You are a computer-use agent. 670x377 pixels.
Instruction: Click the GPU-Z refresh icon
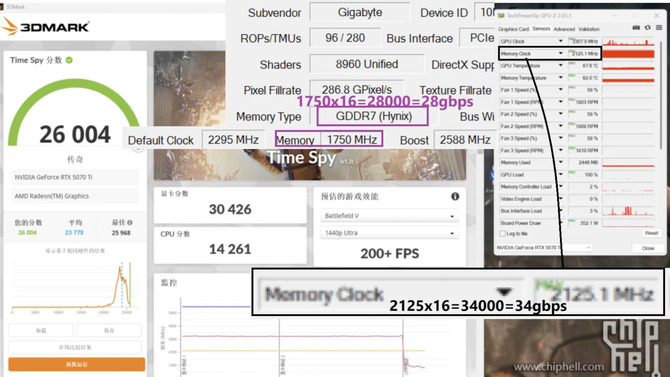click(x=648, y=28)
